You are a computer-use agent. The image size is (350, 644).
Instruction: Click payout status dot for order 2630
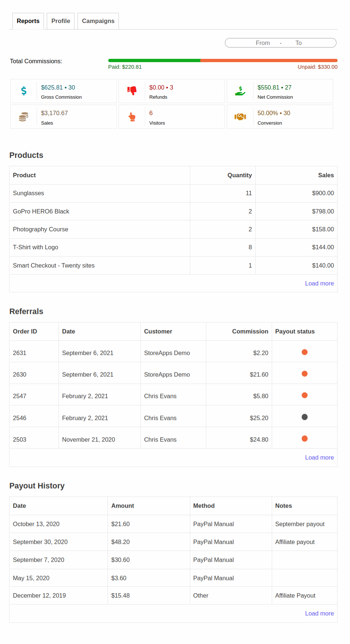tap(304, 374)
